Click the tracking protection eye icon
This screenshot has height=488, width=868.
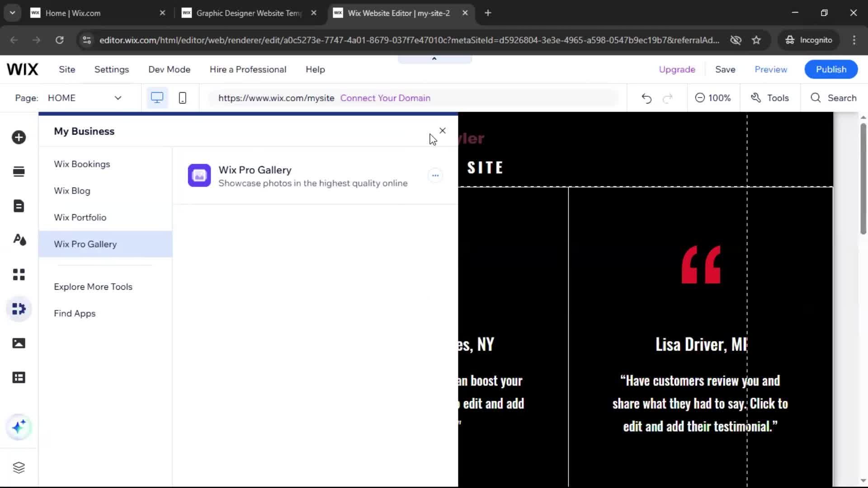(736, 40)
